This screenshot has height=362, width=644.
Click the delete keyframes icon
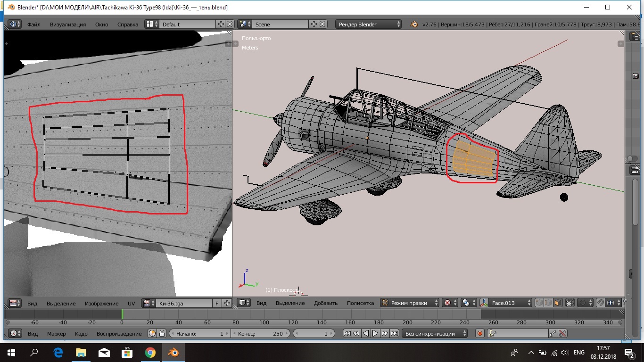[x=562, y=334]
